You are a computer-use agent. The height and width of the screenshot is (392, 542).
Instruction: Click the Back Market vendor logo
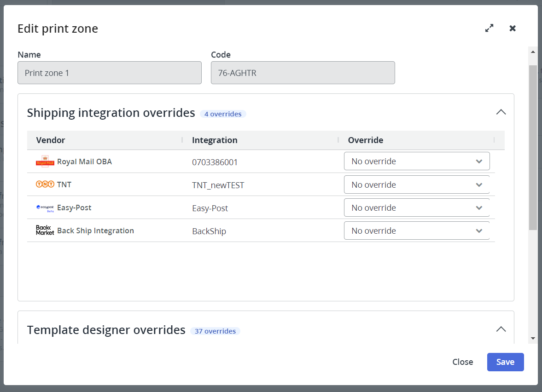pyautogui.click(x=45, y=231)
